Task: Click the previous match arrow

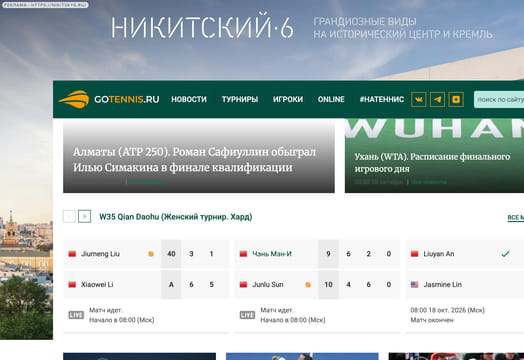Action: coord(69,216)
